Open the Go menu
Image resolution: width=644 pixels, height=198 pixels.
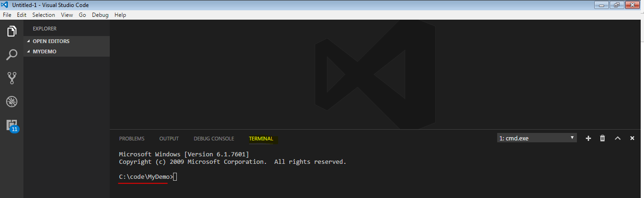click(83, 15)
